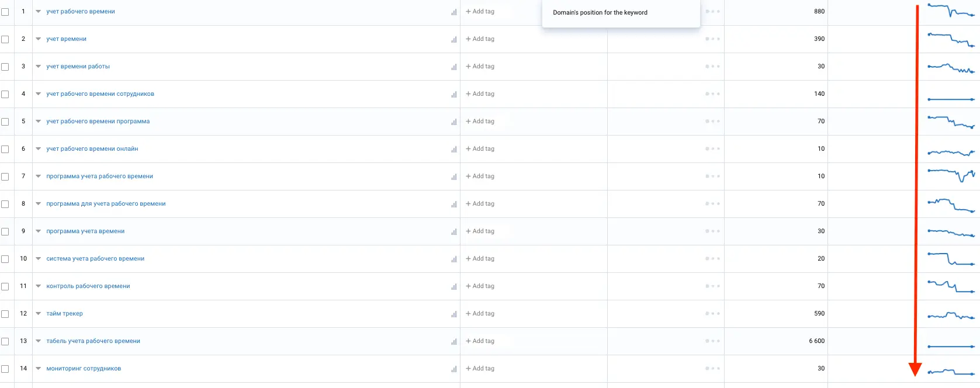Image resolution: width=980 pixels, height=388 pixels.
Task: Tick checkbox for row 12 тайм трекер
Action: click(5, 314)
